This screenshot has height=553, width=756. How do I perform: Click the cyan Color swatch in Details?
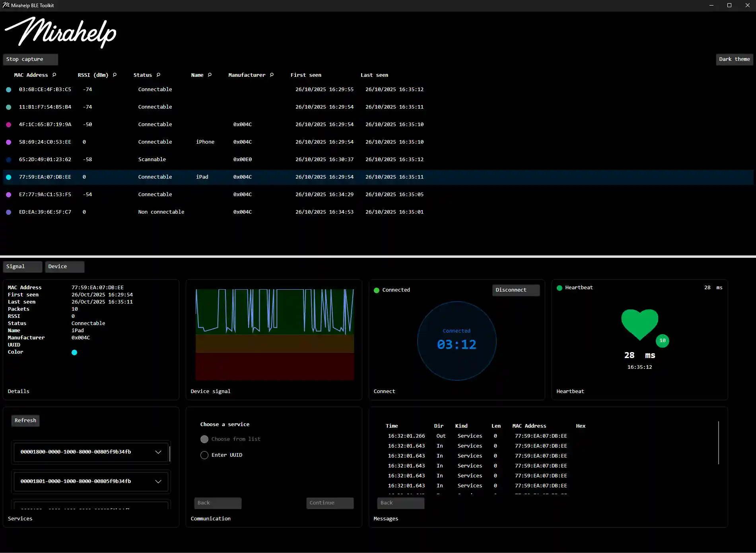coord(74,352)
